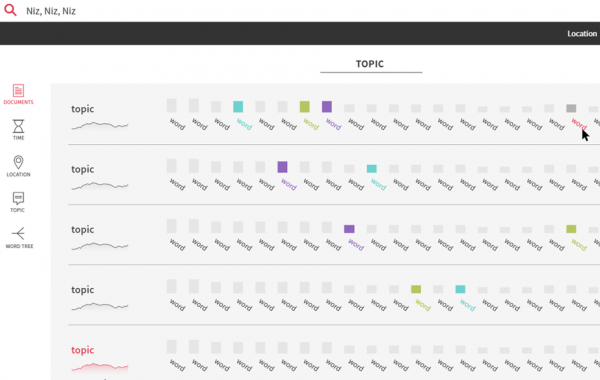The height and width of the screenshot is (380, 600).
Task: Click the red highlighted topic label
Action: tap(83, 350)
